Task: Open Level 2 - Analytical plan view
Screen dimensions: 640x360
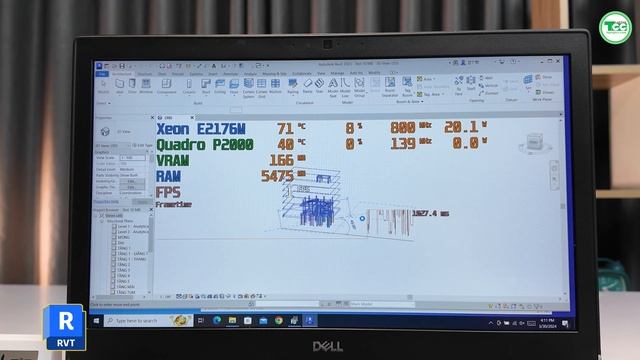Action: click(133, 231)
